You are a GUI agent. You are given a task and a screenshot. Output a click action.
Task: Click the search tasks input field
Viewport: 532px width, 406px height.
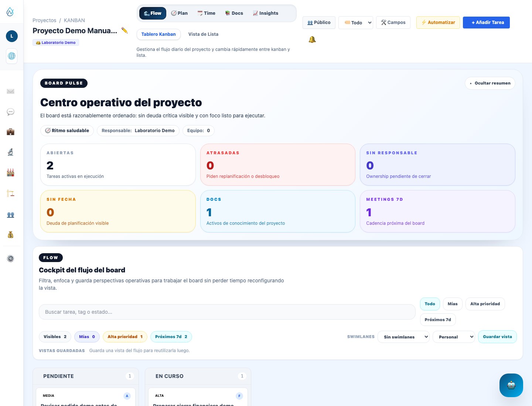(x=227, y=312)
